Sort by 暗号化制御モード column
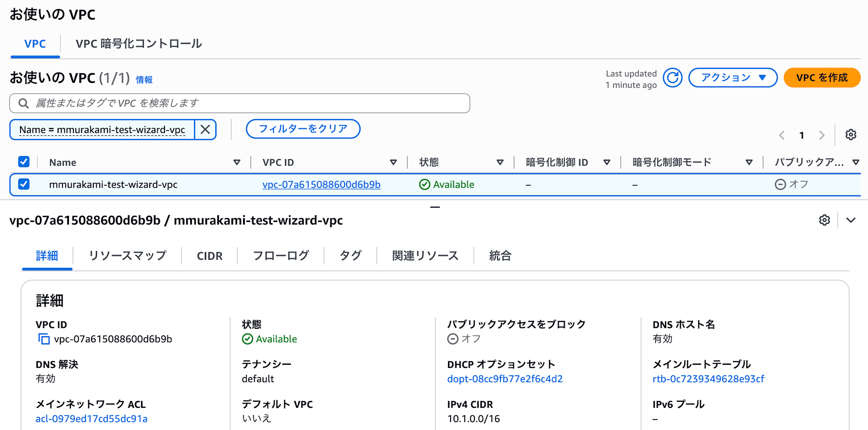The height and width of the screenshot is (430, 868). [749, 162]
